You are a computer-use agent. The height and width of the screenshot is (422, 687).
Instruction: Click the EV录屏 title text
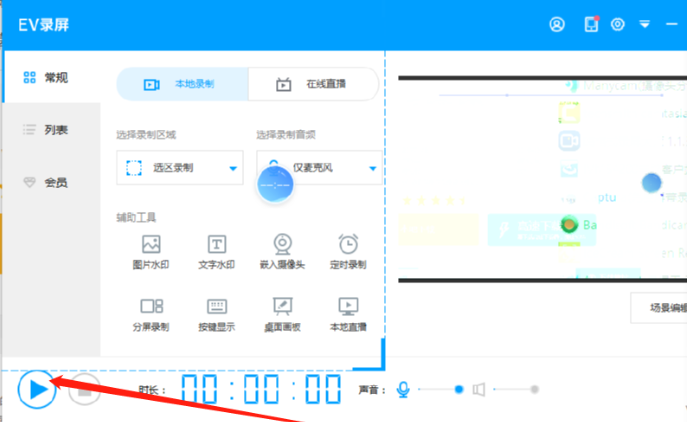pyautogui.click(x=44, y=25)
